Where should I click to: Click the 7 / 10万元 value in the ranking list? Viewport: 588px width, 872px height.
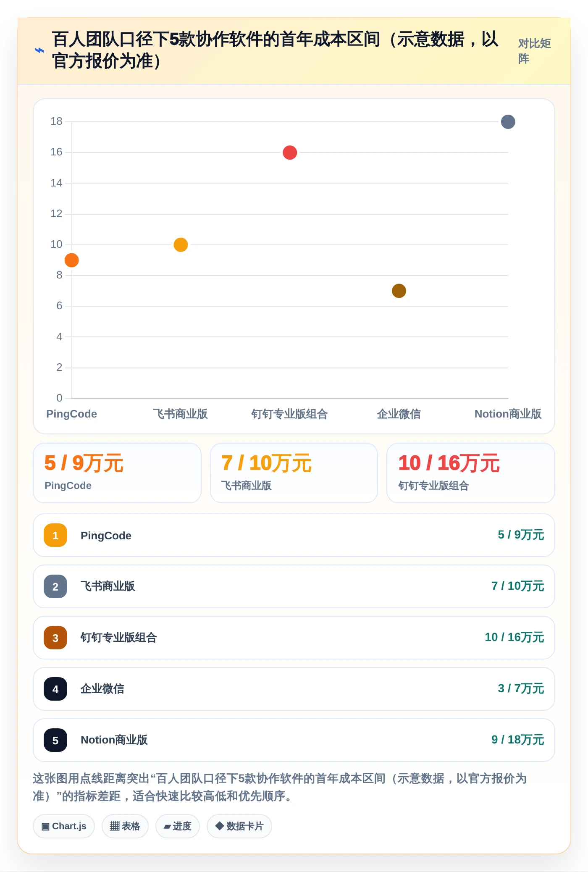[x=517, y=586]
